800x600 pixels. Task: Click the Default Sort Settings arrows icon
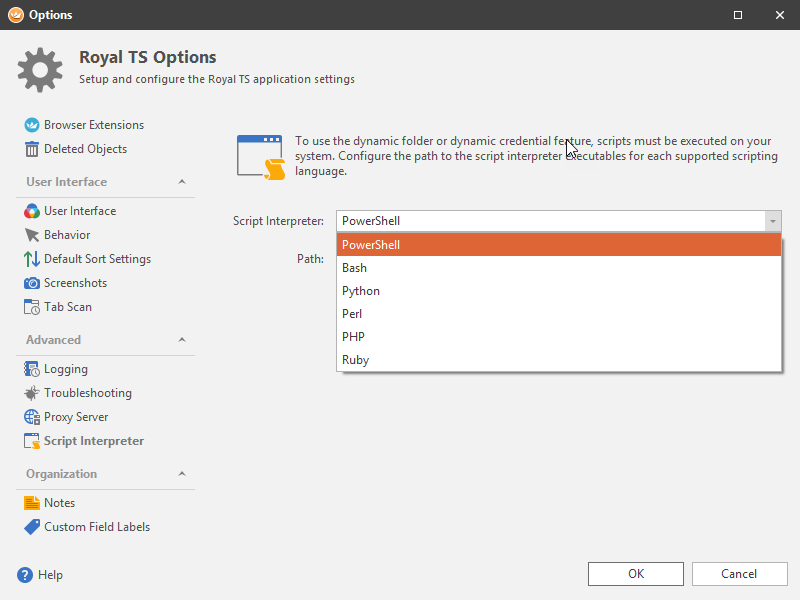click(x=32, y=259)
